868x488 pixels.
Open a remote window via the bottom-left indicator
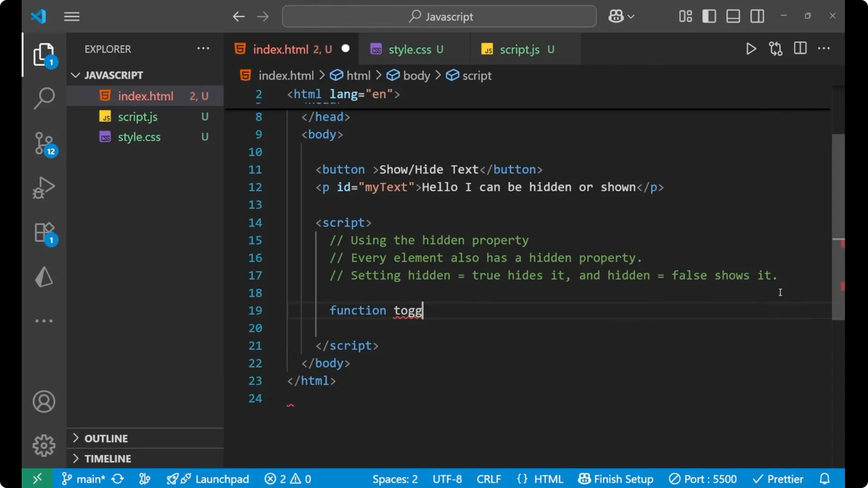37,479
